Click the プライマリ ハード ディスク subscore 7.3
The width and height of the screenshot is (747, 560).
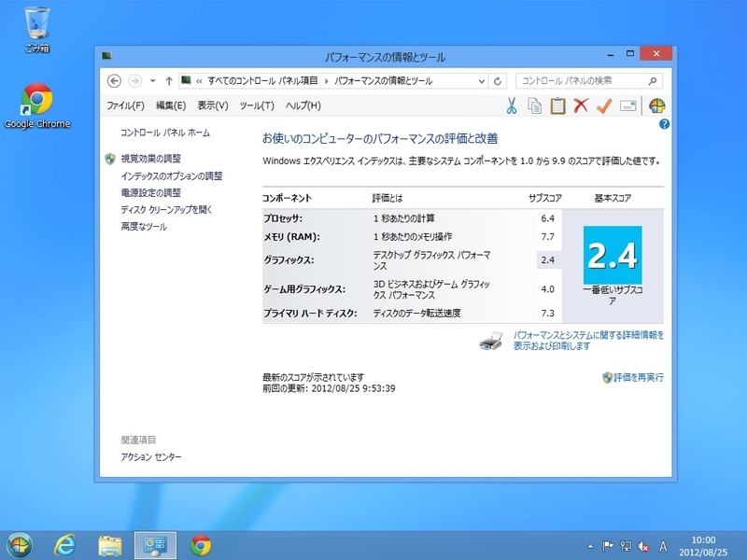tap(548, 314)
